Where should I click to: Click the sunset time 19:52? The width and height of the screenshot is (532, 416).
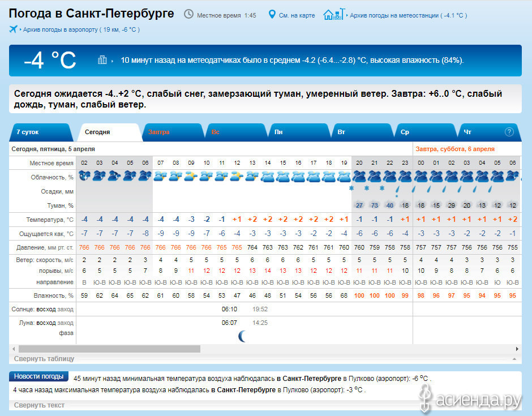click(x=260, y=309)
